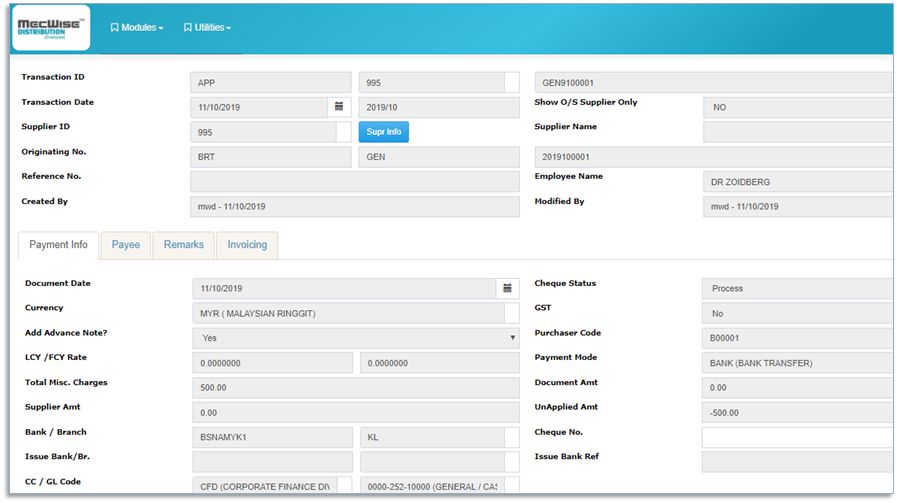897x503 pixels.
Task: Select the Payment Info tab
Action: [x=58, y=245]
